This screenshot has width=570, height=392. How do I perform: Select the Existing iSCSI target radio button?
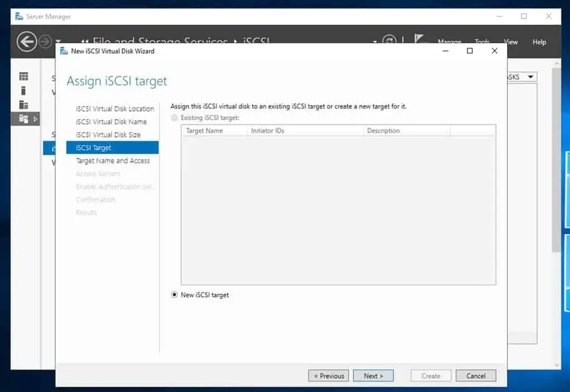point(175,118)
